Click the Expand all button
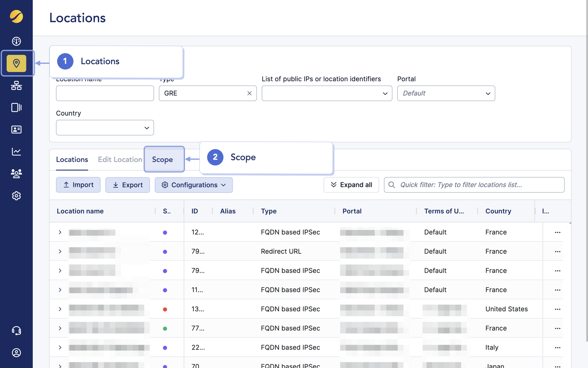 [351, 185]
